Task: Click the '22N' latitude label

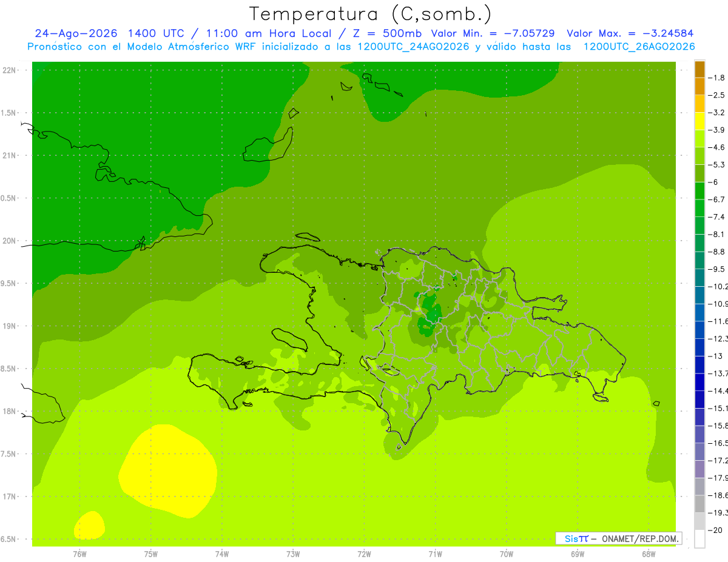Action: 10,70
